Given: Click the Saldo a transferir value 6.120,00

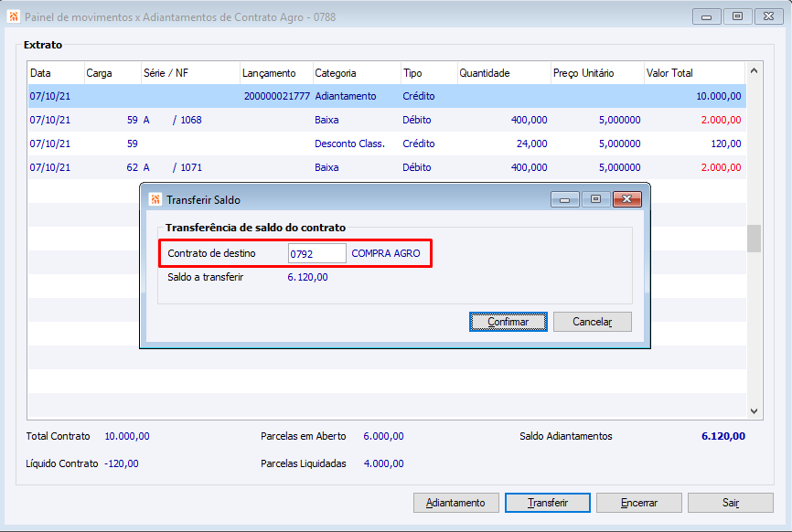Looking at the screenshot, I should 307,277.
